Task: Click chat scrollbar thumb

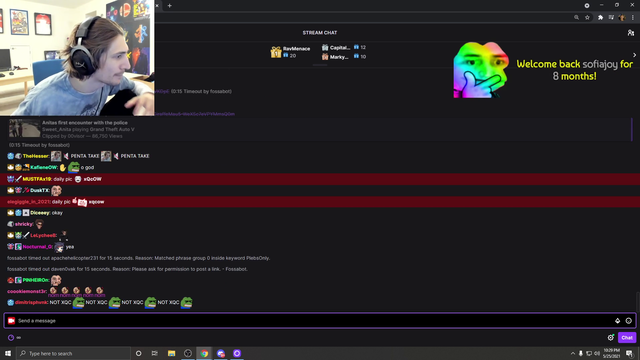Action: coord(638,301)
